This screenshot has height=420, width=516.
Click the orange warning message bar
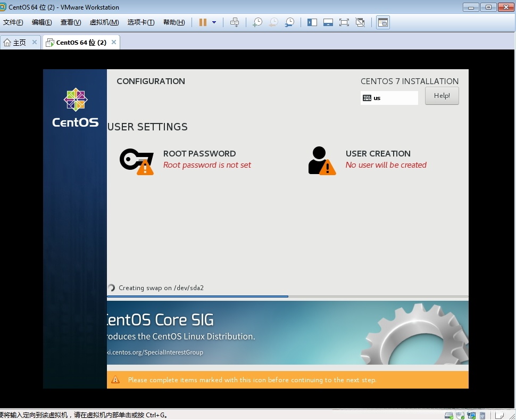click(287, 380)
